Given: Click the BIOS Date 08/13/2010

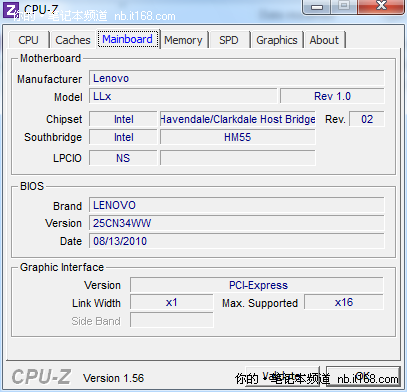Looking at the screenshot, I should coord(237,241).
